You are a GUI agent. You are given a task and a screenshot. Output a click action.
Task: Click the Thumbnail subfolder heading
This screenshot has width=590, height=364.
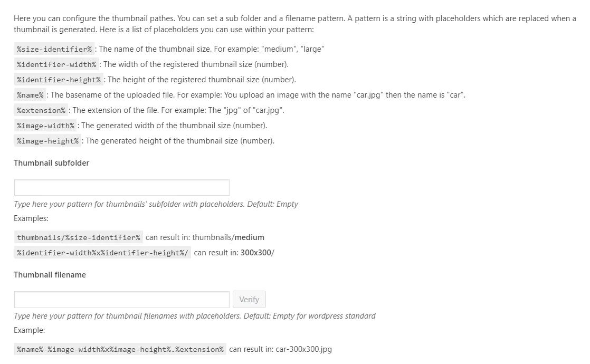coord(51,163)
